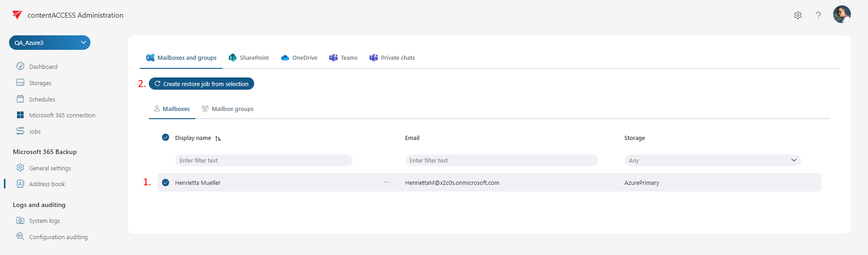Open help question mark icon

point(818,15)
